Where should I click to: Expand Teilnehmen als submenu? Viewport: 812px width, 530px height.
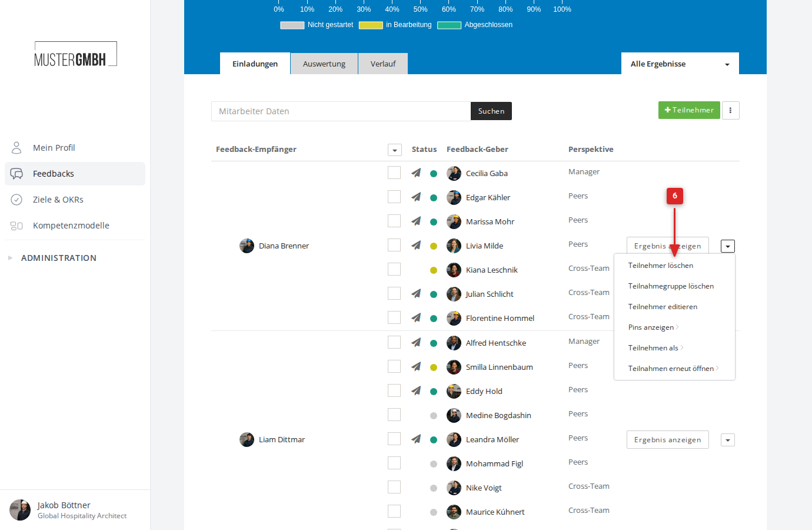pos(655,348)
